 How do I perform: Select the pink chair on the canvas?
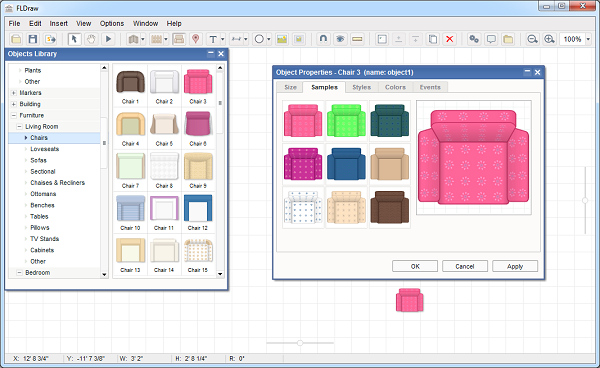point(409,300)
